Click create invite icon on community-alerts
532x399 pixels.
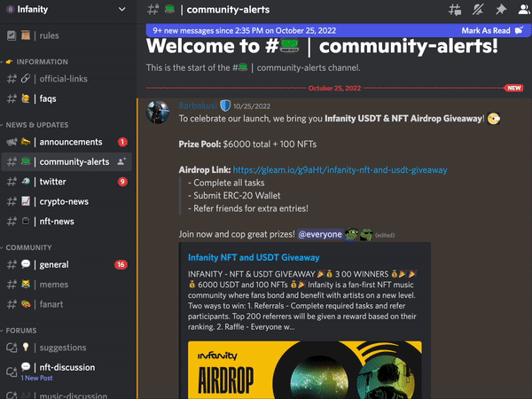121,161
